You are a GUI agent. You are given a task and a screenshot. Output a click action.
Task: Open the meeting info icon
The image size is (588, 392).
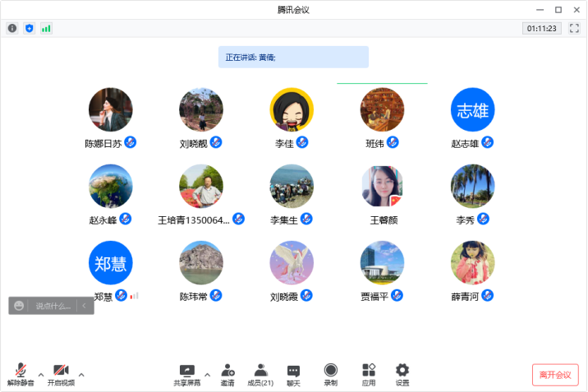pos(12,28)
